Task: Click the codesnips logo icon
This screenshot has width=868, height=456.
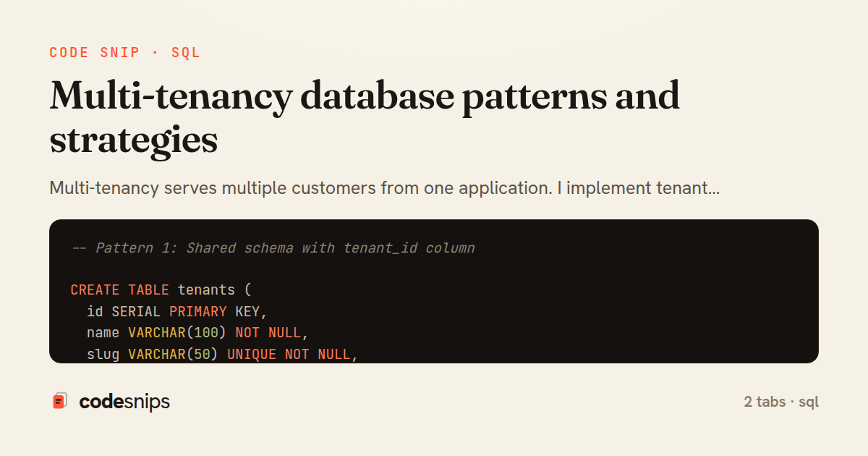Action: [60, 401]
